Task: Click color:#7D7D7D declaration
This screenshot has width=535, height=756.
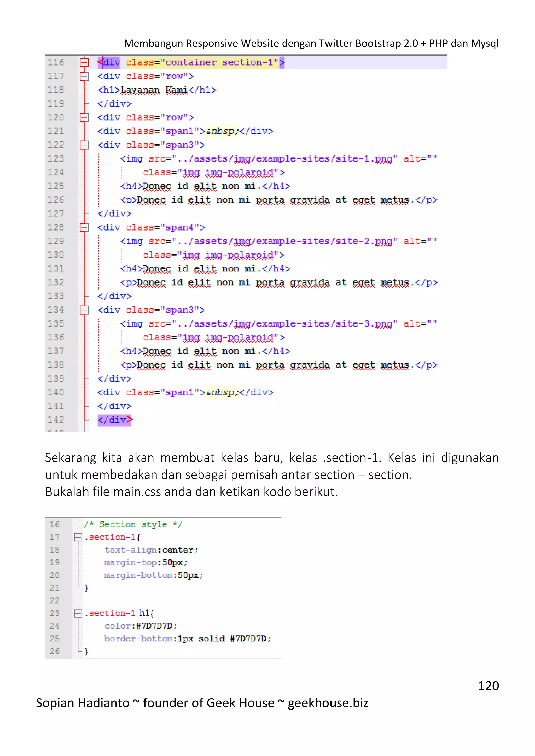Action: (x=141, y=626)
